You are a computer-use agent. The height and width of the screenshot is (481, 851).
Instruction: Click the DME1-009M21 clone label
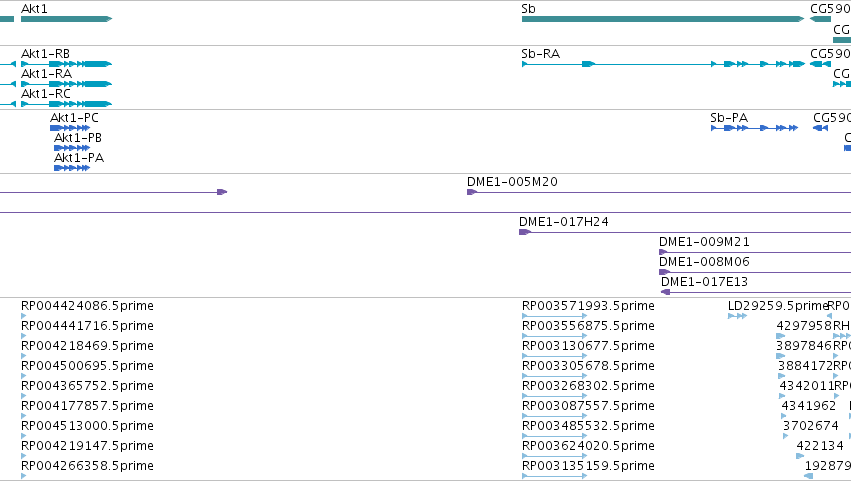704,242
